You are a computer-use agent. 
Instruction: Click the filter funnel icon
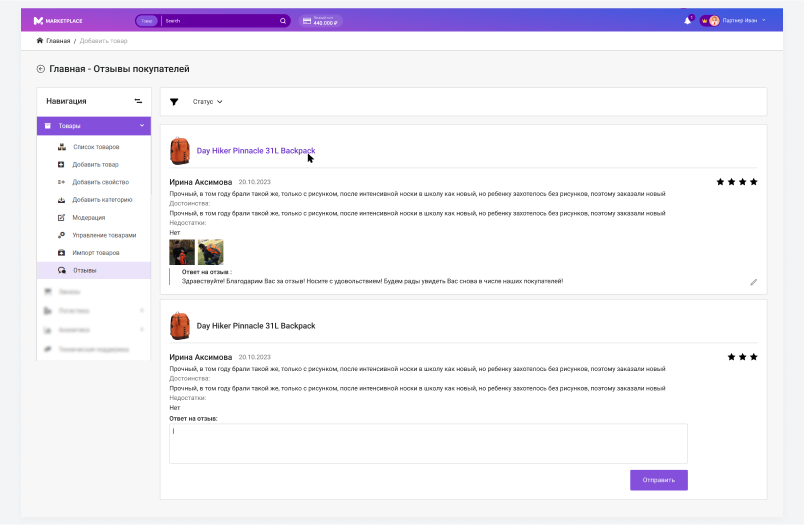[174, 101]
